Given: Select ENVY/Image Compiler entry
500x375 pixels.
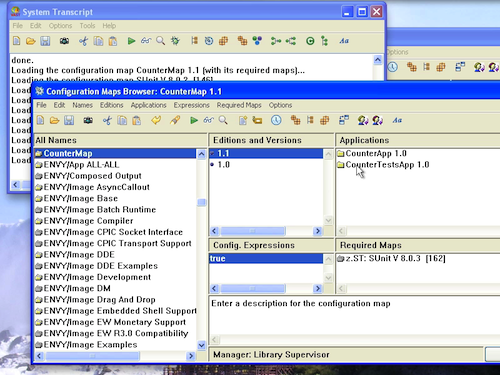Looking at the screenshot, I should pyautogui.click(x=115, y=221).
